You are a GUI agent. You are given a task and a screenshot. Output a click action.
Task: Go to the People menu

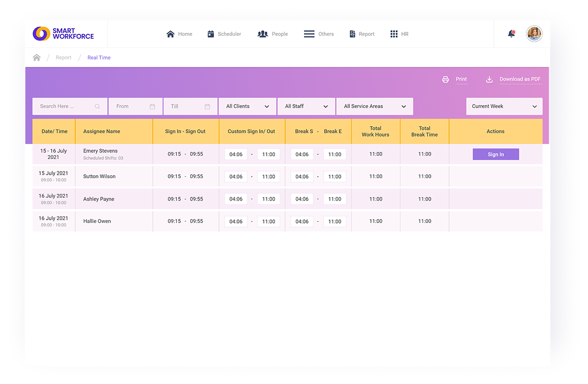click(273, 34)
